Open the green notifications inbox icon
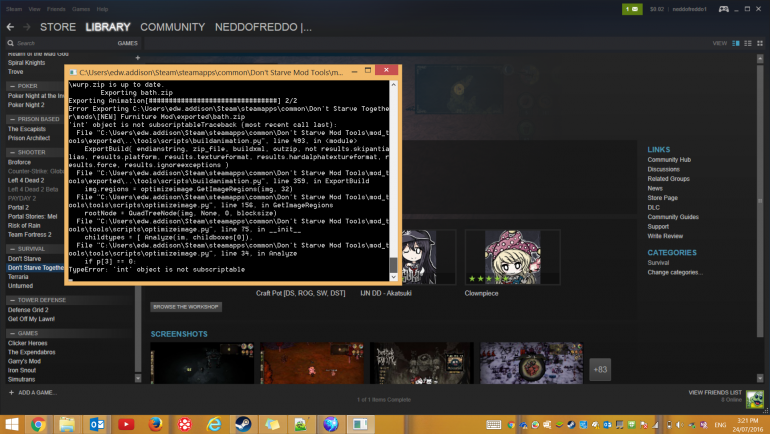This screenshot has height=434, width=770. 632,9
